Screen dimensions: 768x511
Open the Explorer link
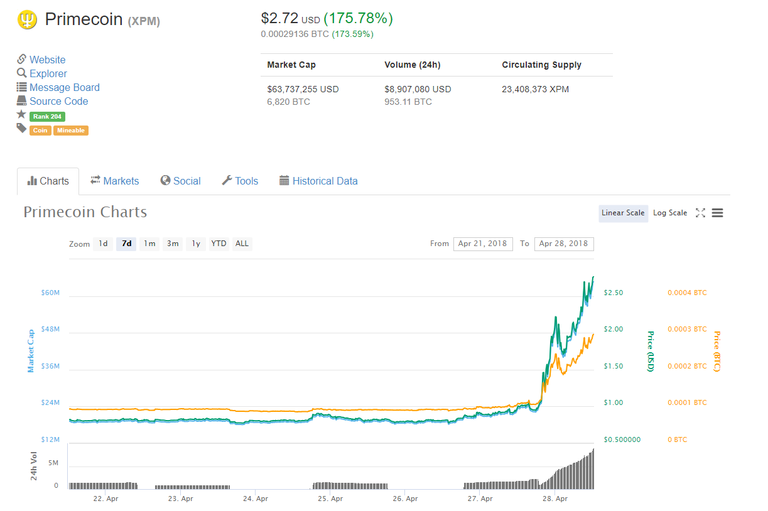point(48,73)
